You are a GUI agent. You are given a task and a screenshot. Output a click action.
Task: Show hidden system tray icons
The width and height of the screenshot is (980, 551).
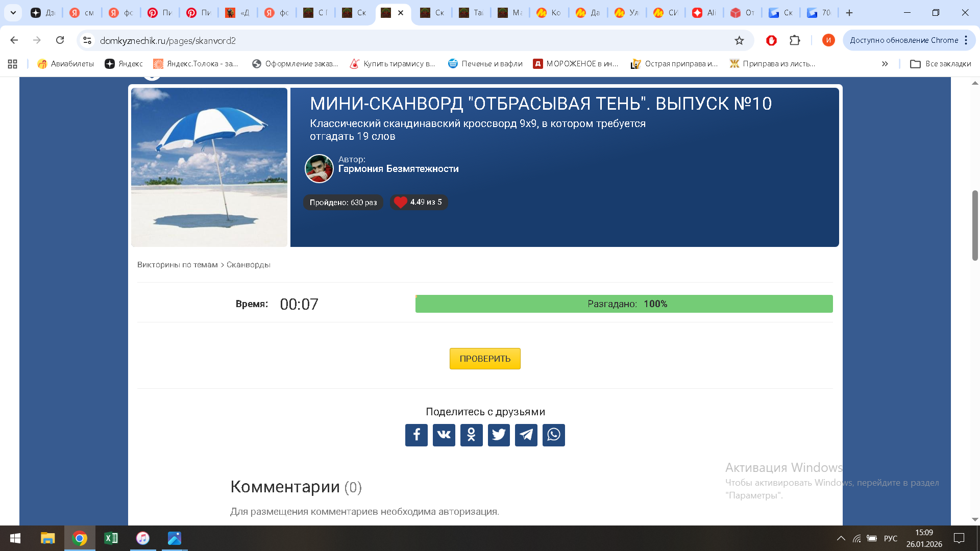841,538
